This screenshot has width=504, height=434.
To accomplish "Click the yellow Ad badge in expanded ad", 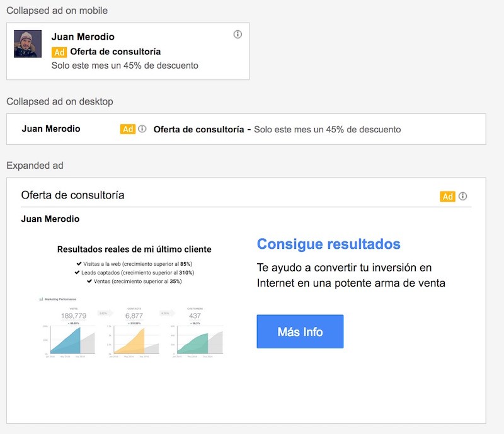I will [447, 197].
